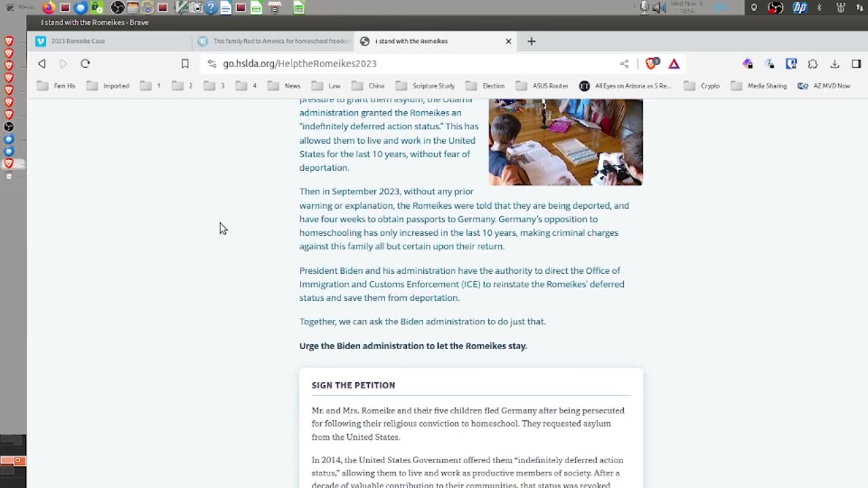The height and width of the screenshot is (488, 868).
Task: Go back using the back arrow
Action: (x=42, y=64)
